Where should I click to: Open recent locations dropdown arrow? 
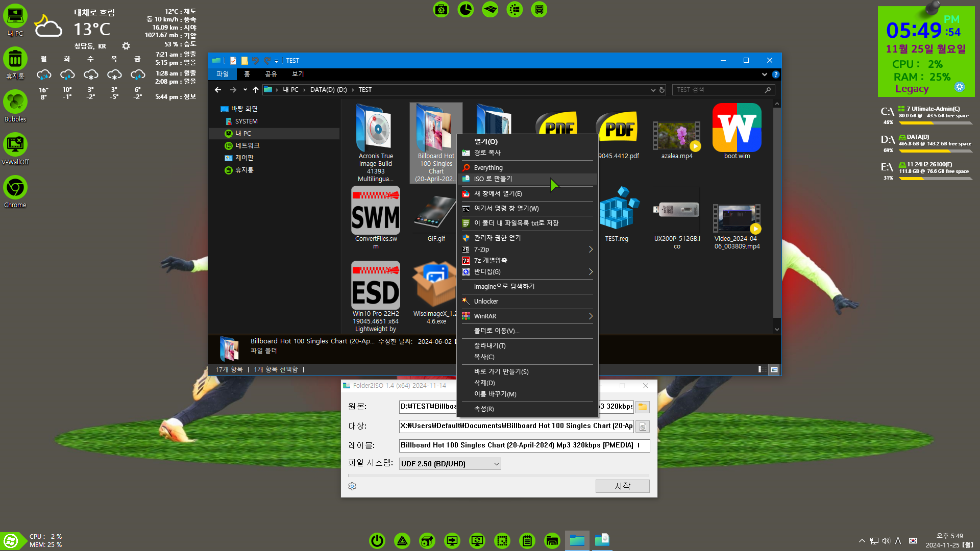coord(245,90)
